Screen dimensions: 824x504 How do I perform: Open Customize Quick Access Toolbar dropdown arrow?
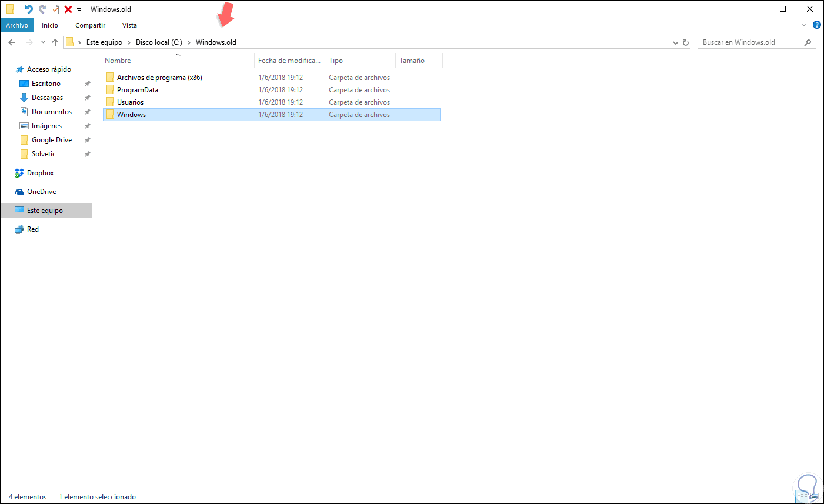point(79,10)
